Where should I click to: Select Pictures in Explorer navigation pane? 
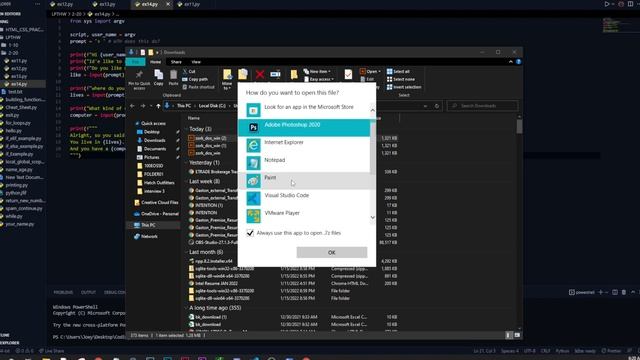[x=151, y=158]
